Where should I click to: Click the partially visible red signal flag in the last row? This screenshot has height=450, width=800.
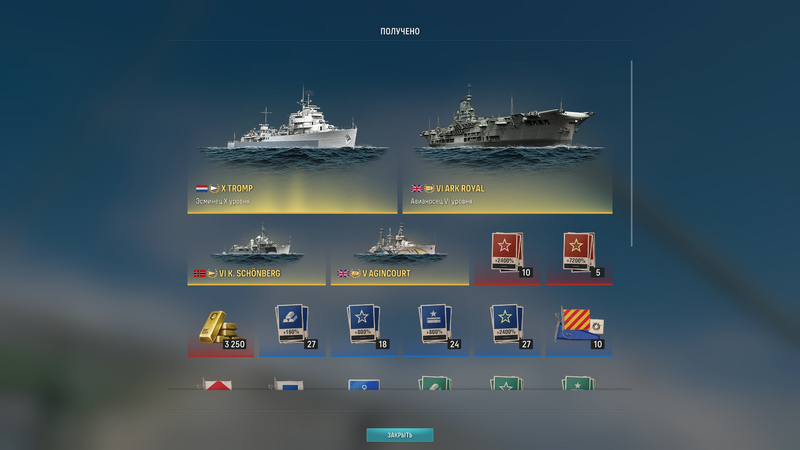216,384
